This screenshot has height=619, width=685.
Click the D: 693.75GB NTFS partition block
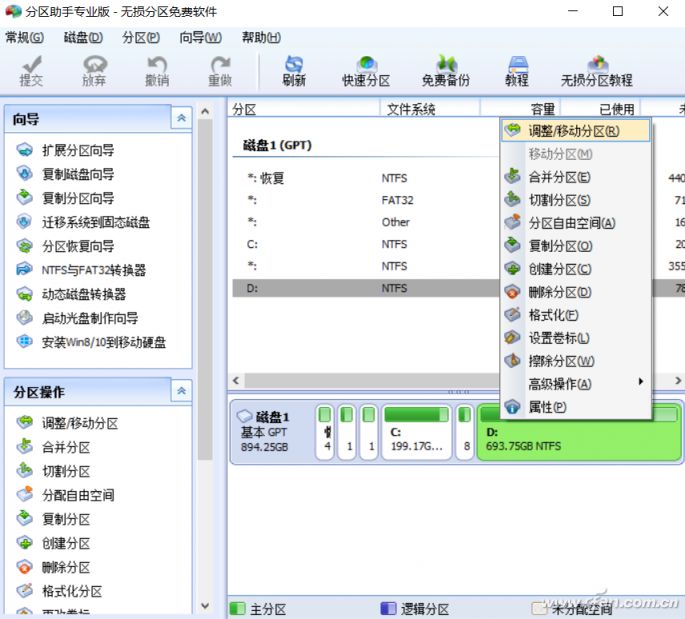[x=579, y=432]
